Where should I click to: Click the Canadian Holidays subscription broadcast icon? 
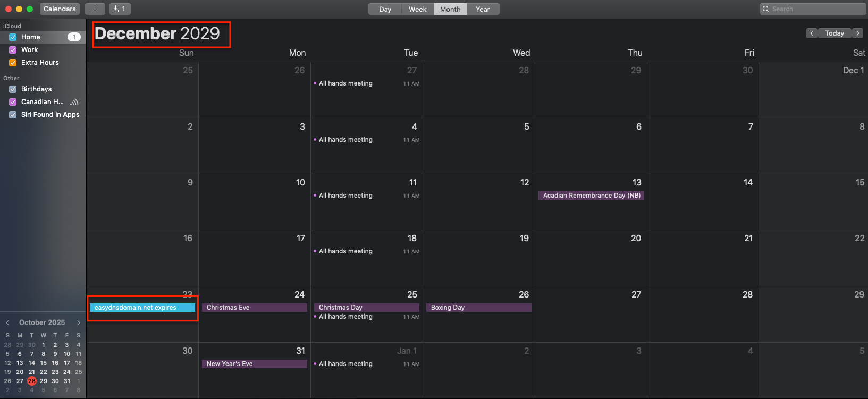pyautogui.click(x=74, y=102)
